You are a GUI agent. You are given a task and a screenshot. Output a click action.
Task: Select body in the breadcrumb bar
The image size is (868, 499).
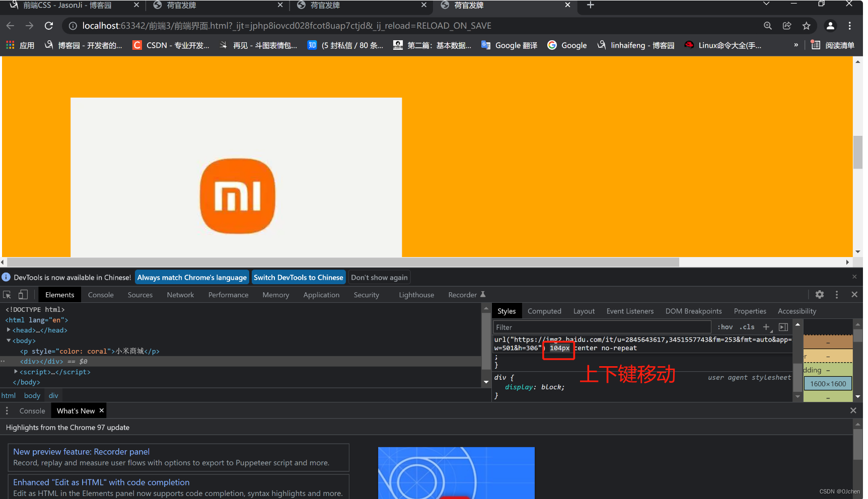(32, 396)
